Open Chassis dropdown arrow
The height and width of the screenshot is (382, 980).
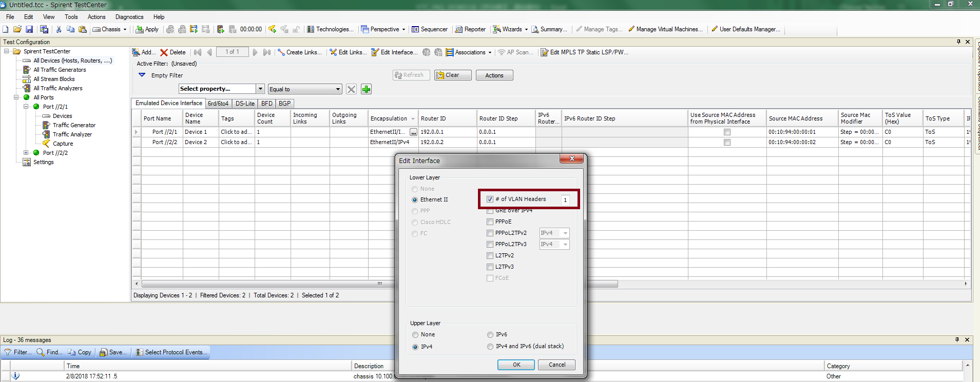coord(125,30)
